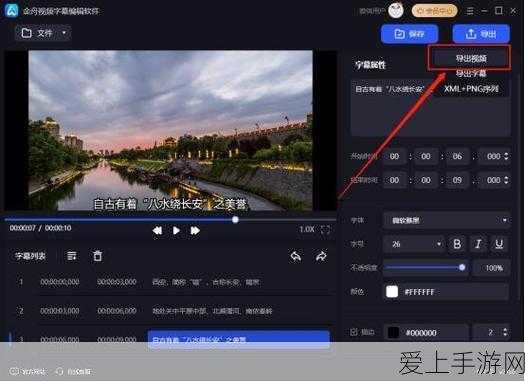The image size is (525, 382).
Task: Expand the 文件 dropdown arrow
Action: click(x=64, y=33)
